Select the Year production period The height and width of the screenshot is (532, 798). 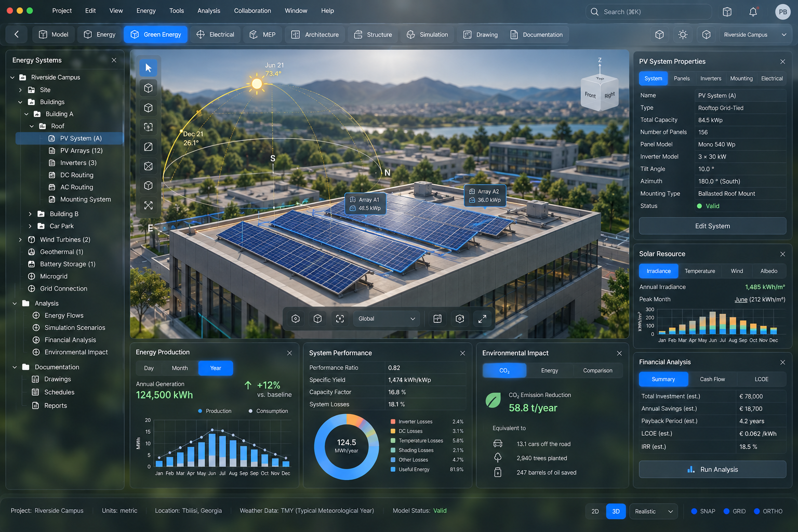click(x=215, y=368)
